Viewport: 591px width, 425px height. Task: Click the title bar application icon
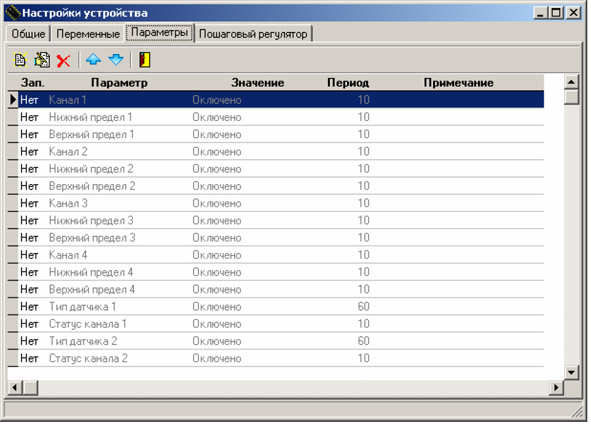[x=13, y=13]
